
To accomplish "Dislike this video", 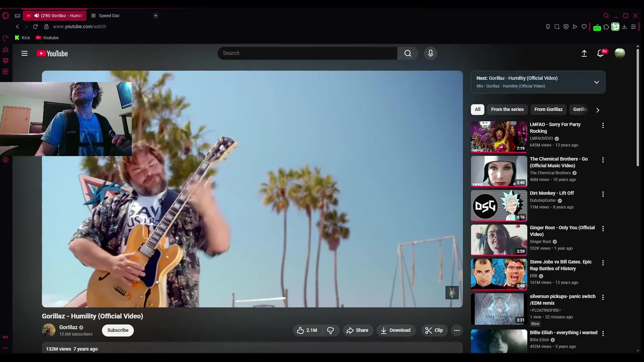I will coord(331,330).
